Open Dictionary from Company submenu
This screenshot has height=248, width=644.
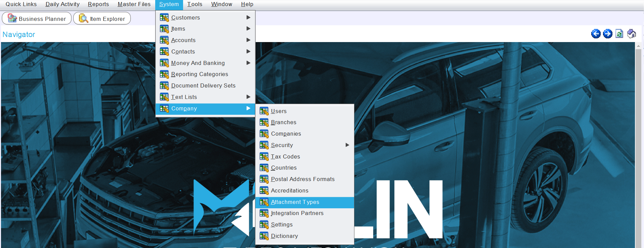(x=305, y=236)
